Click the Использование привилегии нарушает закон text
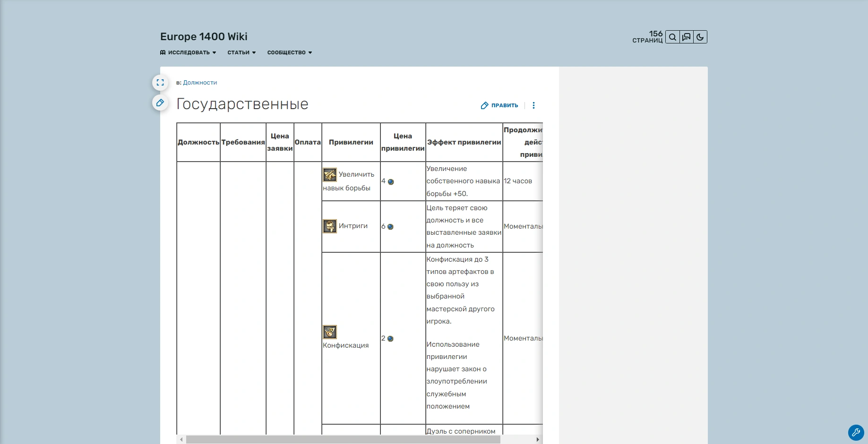This screenshot has width=868, height=444. (457, 376)
